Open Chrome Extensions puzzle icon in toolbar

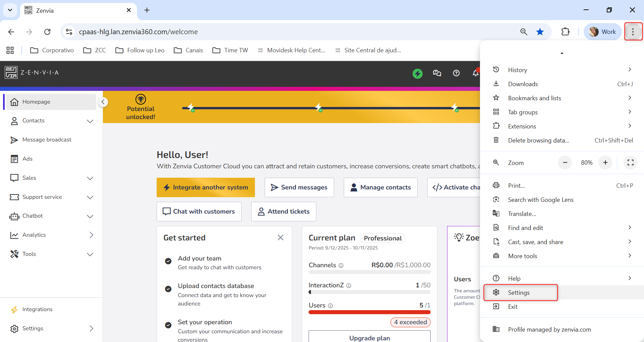pos(566,32)
